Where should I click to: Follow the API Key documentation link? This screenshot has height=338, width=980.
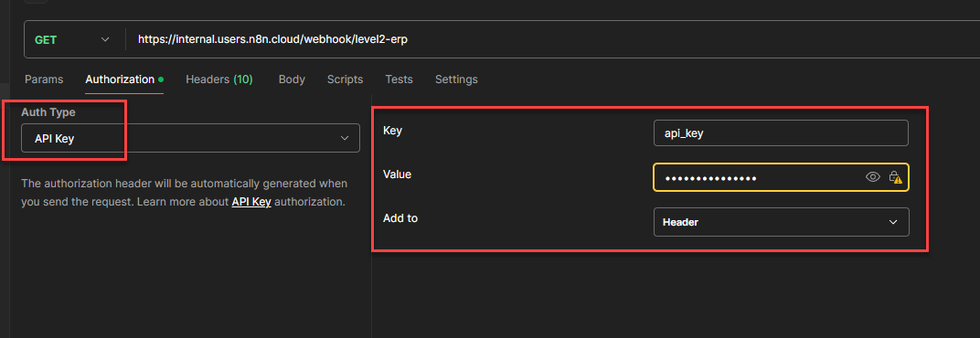251,203
